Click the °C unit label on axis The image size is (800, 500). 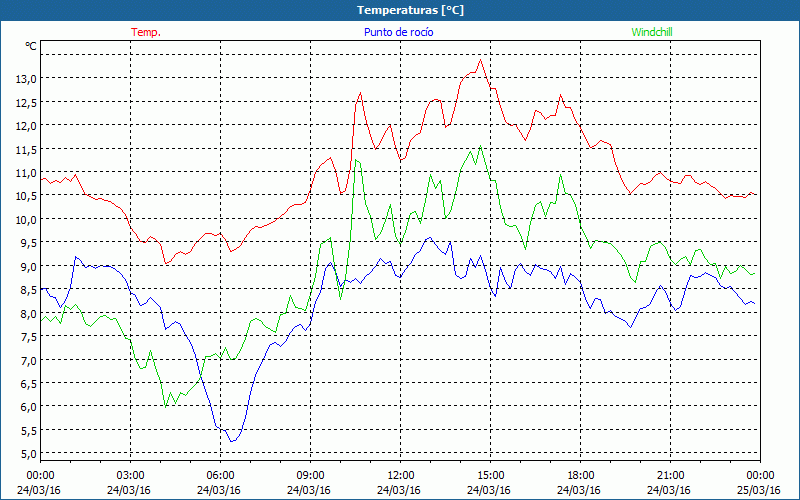[x=31, y=46]
